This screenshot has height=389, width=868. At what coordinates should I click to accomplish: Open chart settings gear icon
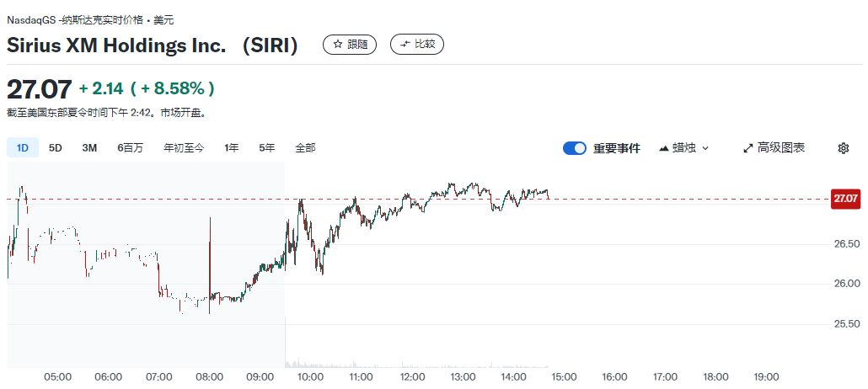pyautogui.click(x=843, y=148)
